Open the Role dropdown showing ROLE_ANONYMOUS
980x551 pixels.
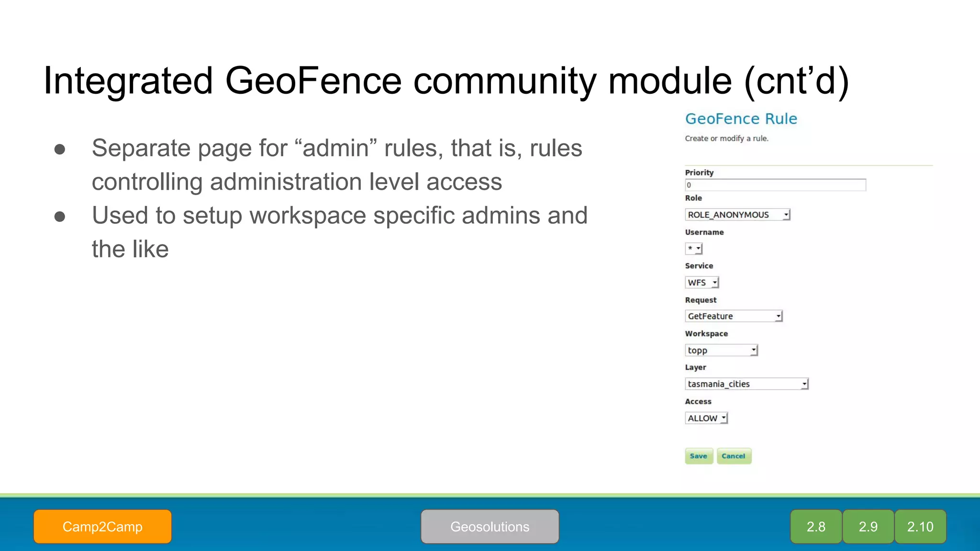point(737,215)
